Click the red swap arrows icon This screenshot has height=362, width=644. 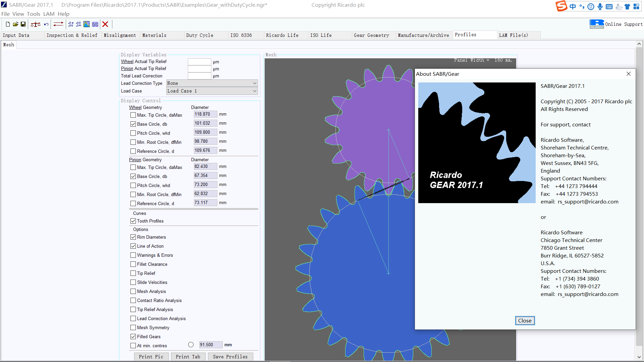(58, 24)
